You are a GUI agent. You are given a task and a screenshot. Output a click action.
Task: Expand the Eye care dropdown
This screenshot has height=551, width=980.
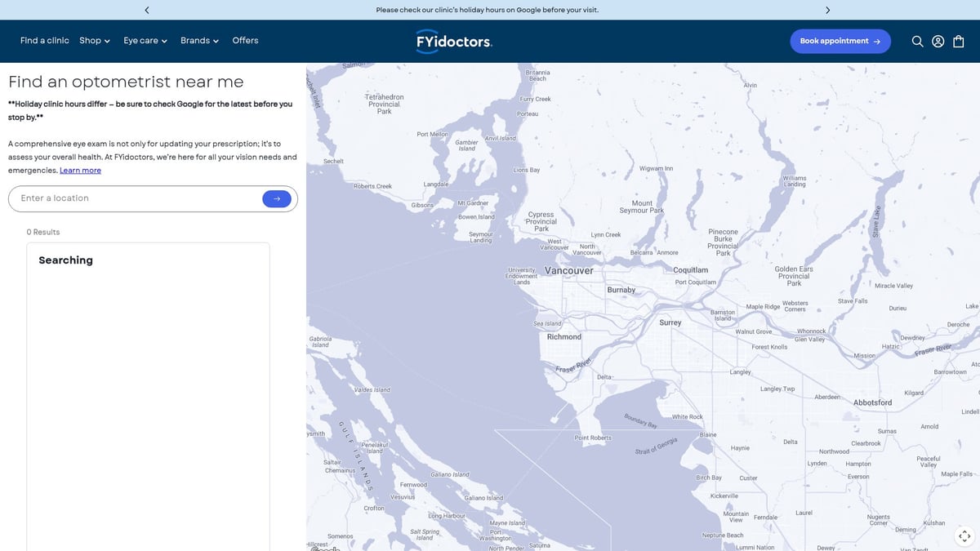coord(145,41)
